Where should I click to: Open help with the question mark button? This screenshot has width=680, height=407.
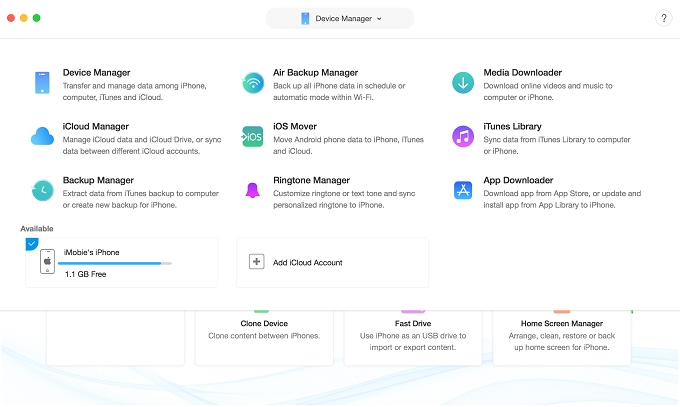click(664, 18)
